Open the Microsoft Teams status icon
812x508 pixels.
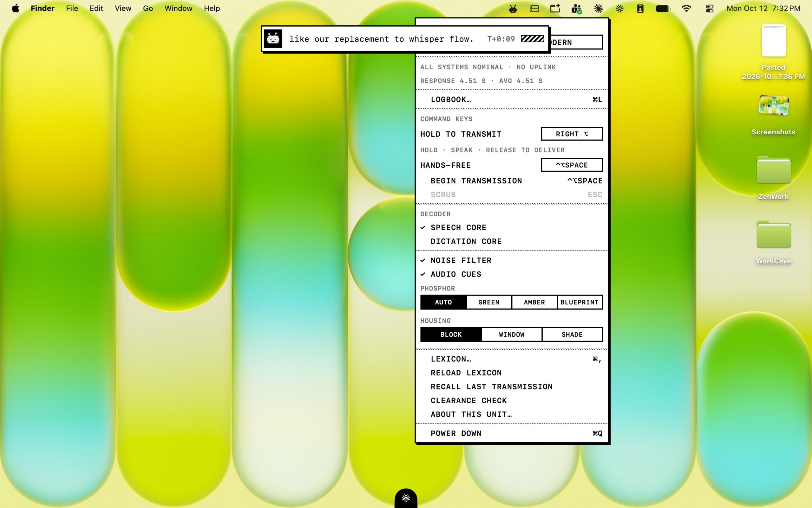click(x=577, y=9)
